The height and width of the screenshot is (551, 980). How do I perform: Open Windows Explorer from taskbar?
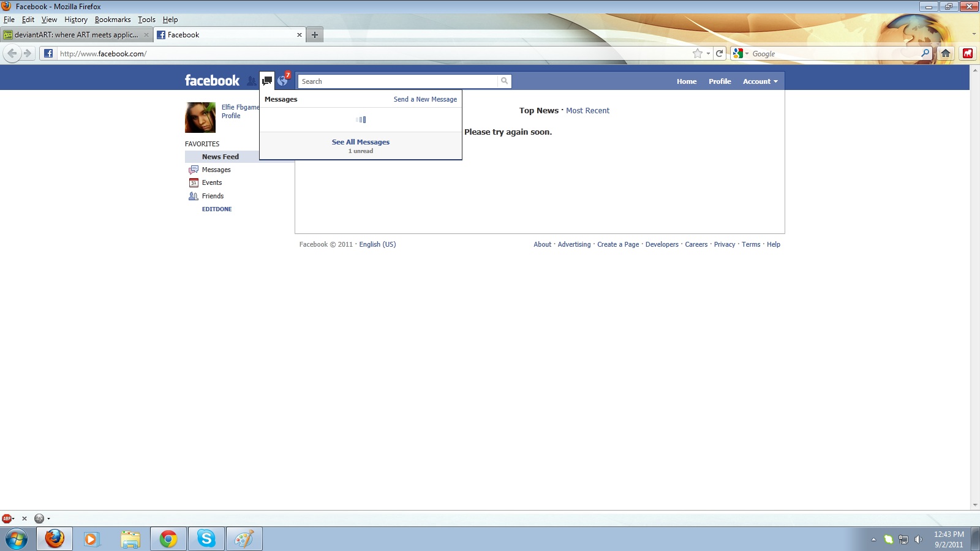pos(130,539)
